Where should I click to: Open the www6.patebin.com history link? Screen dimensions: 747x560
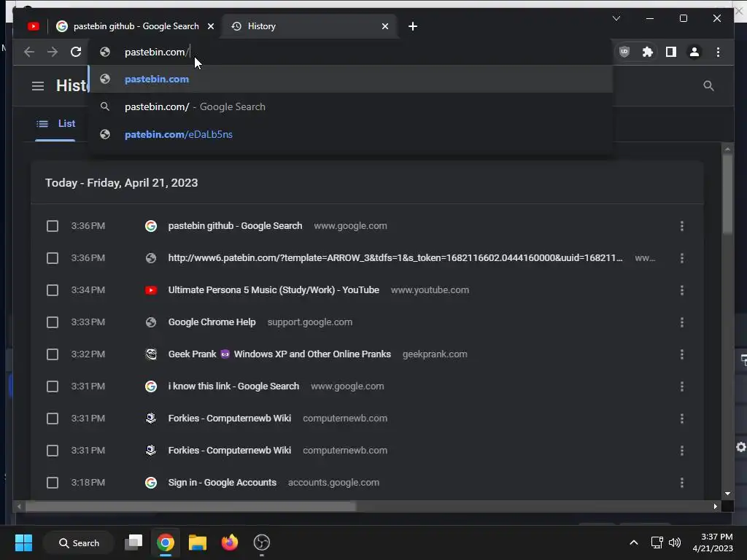click(x=395, y=258)
